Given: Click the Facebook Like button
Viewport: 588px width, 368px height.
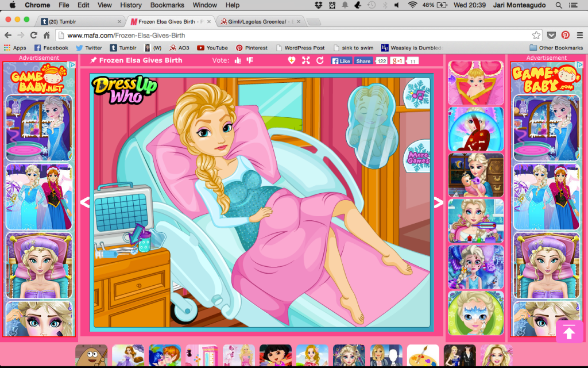Looking at the screenshot, I should (342, 61).
